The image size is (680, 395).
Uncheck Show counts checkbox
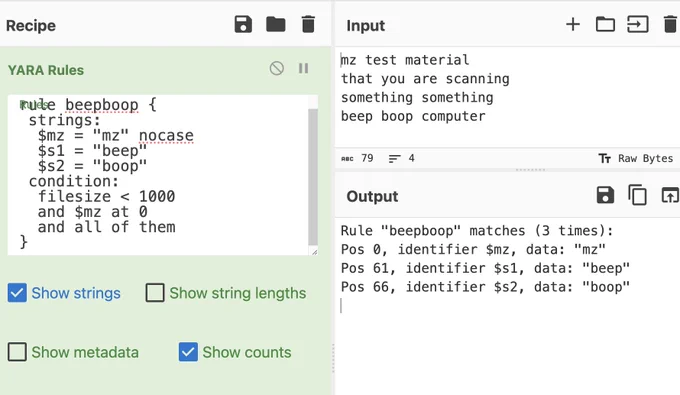pos(188,352)
